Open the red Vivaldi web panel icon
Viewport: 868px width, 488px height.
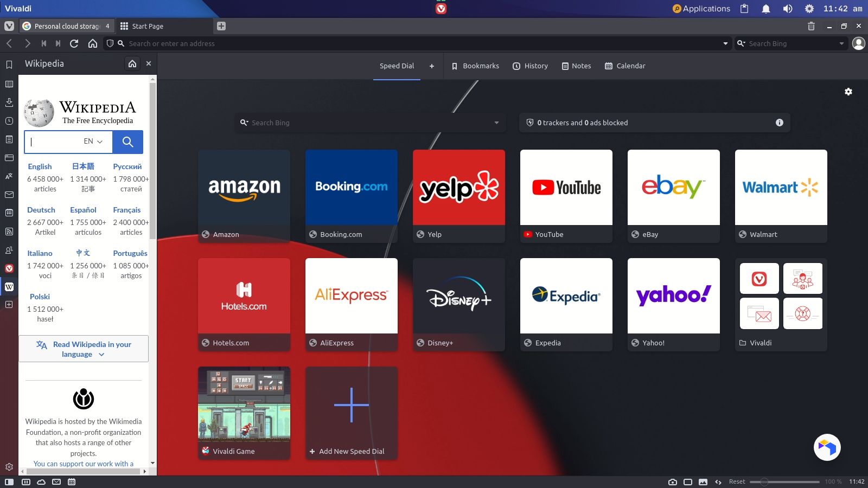point(9,268)
